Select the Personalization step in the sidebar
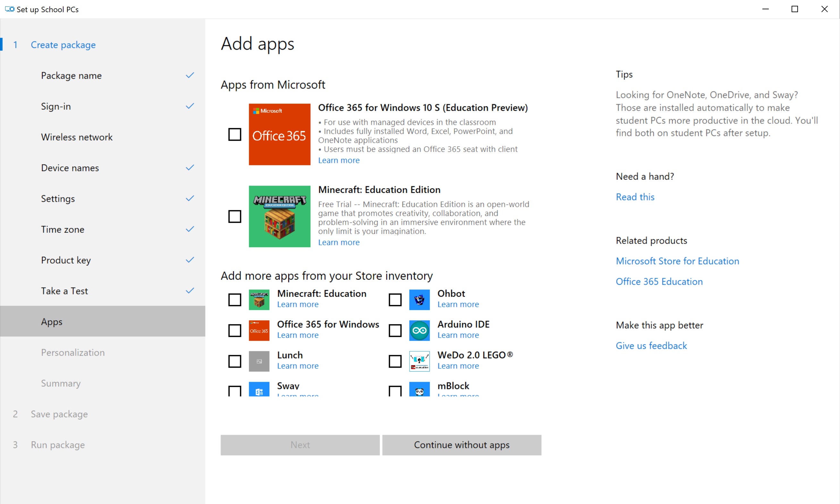 coord(73,352)
